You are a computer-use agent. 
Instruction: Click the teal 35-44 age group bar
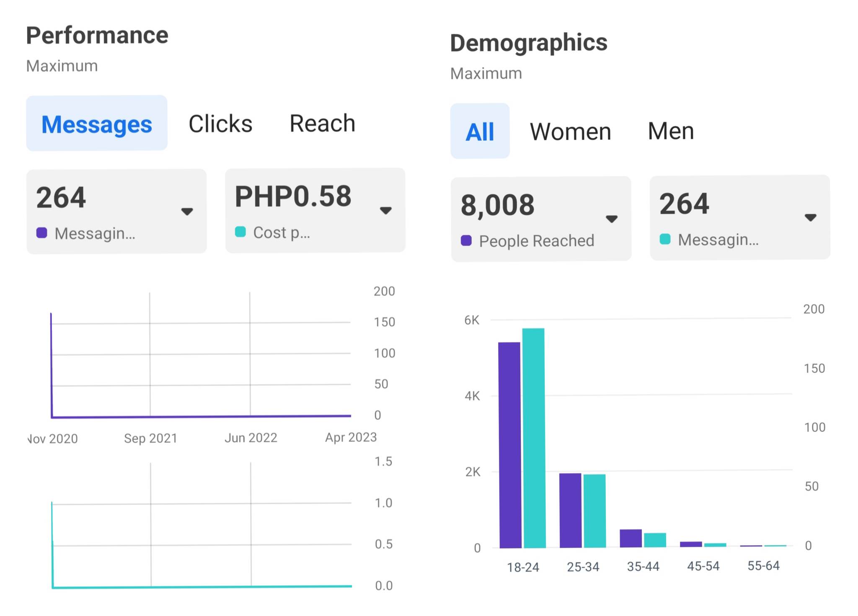click(655, 540)
